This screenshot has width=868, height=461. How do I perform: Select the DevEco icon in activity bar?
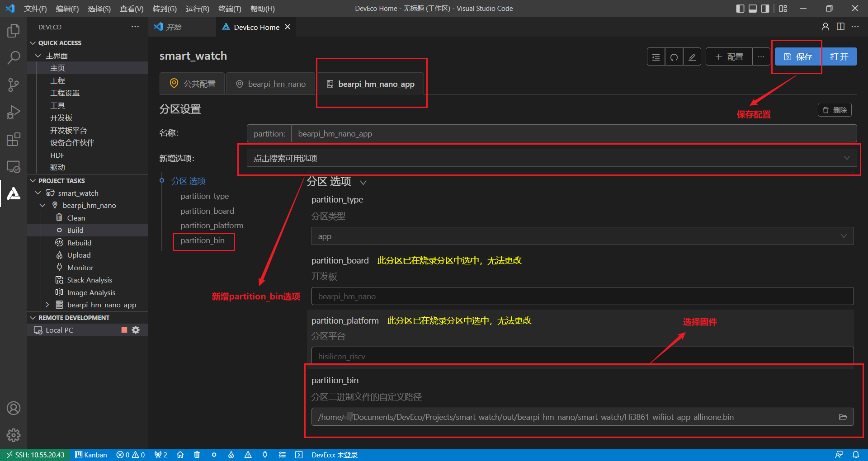[14, 193]
